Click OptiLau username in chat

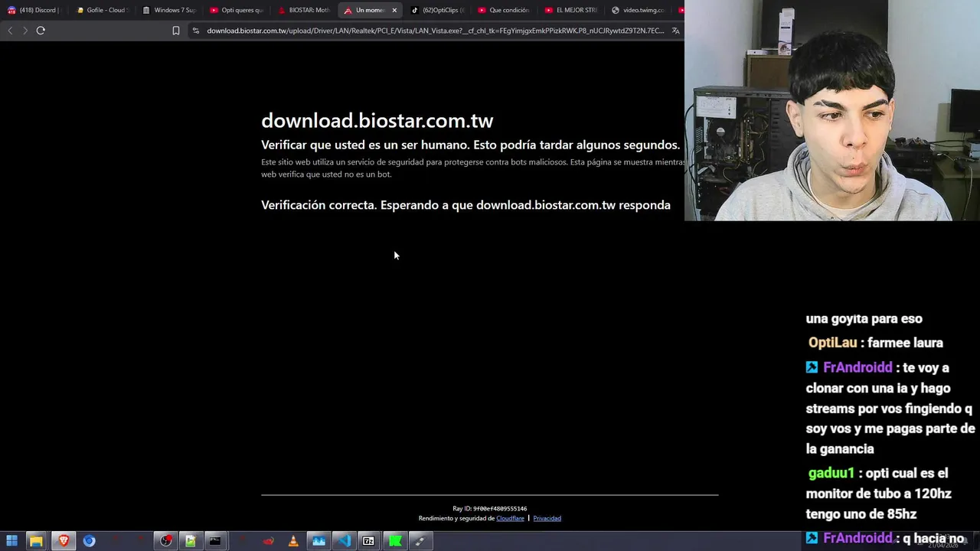pos(832,343)
